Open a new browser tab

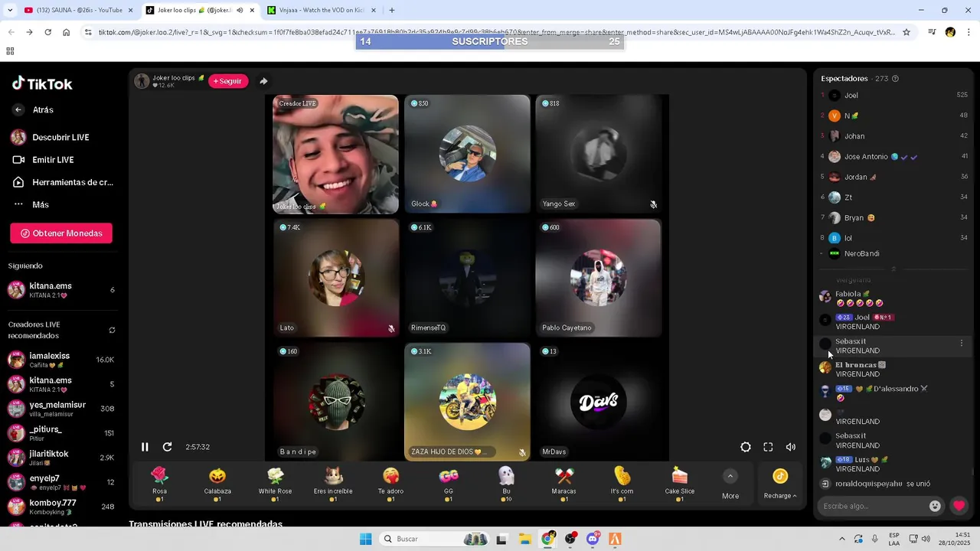392,10
